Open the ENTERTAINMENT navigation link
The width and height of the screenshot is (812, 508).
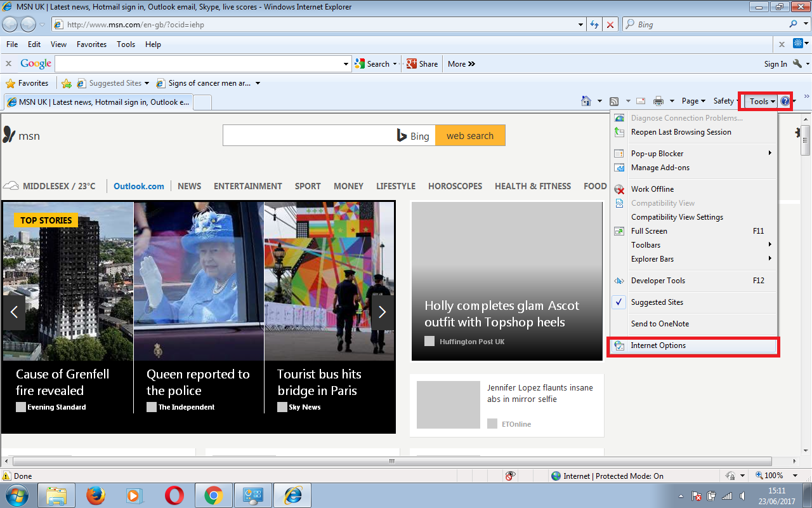coord(248,186)
